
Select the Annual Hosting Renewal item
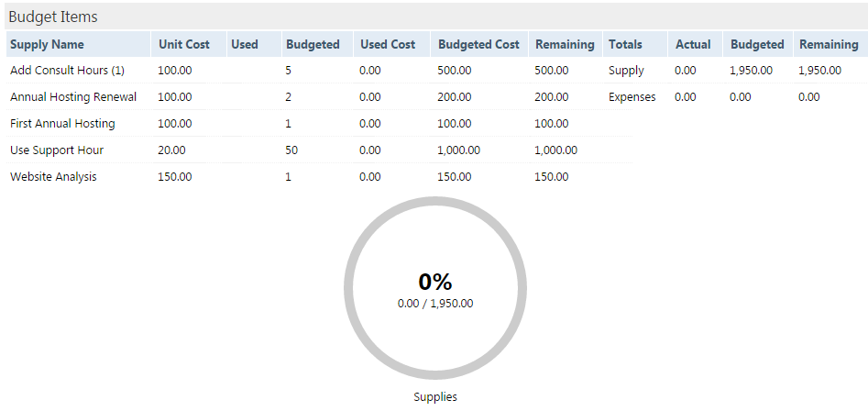coord(73,97)
